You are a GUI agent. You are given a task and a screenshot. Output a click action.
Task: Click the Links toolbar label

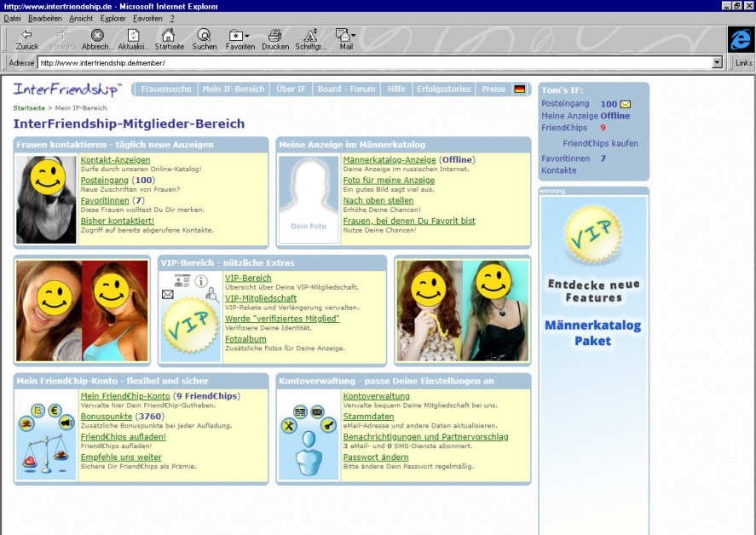[743, 63]
